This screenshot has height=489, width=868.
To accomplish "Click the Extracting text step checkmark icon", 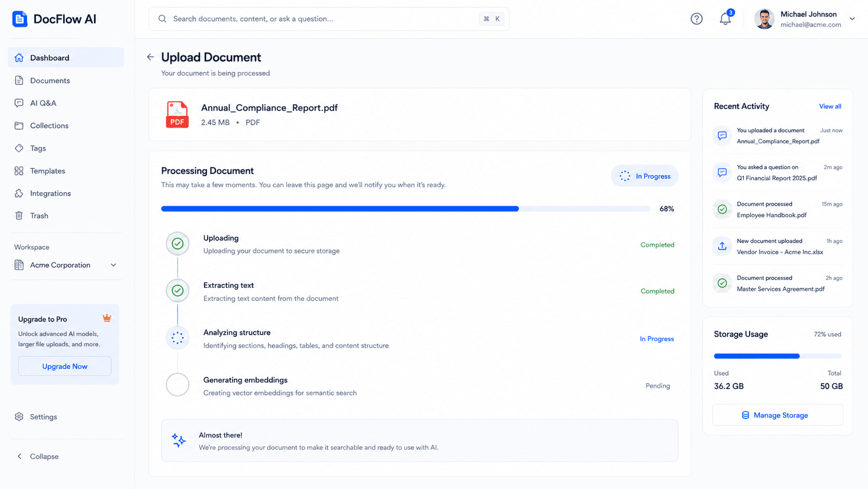I will tap(178, 290).
